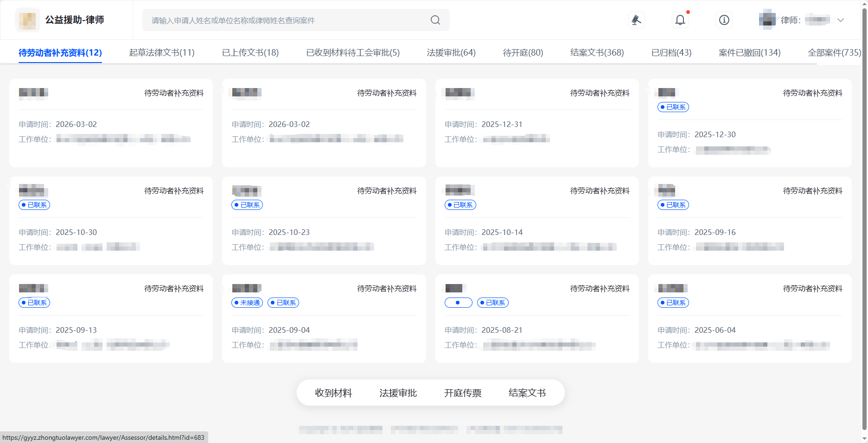868x443 pixels.
Task: Select the 结案文书(368) tab
Action: pos(597,53)
